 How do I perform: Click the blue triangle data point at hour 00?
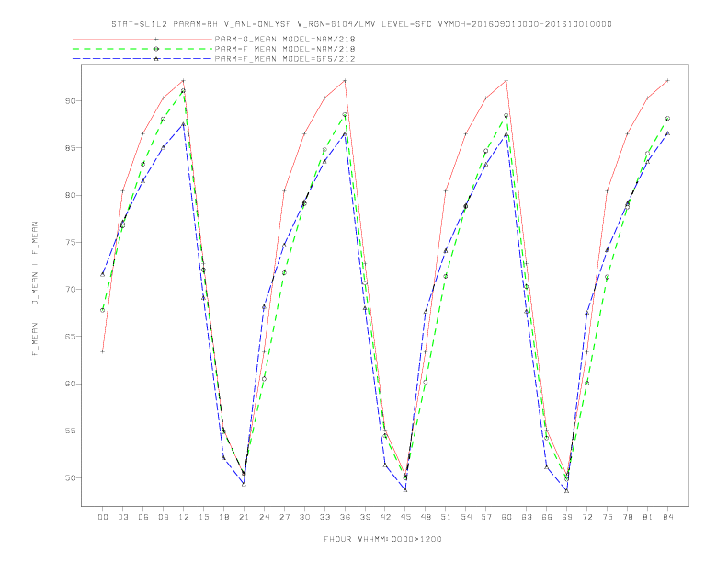pos(103,274)
